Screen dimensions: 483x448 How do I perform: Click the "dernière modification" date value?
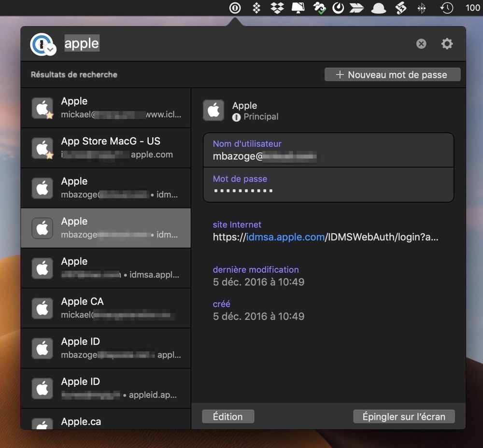click(258, 282)
